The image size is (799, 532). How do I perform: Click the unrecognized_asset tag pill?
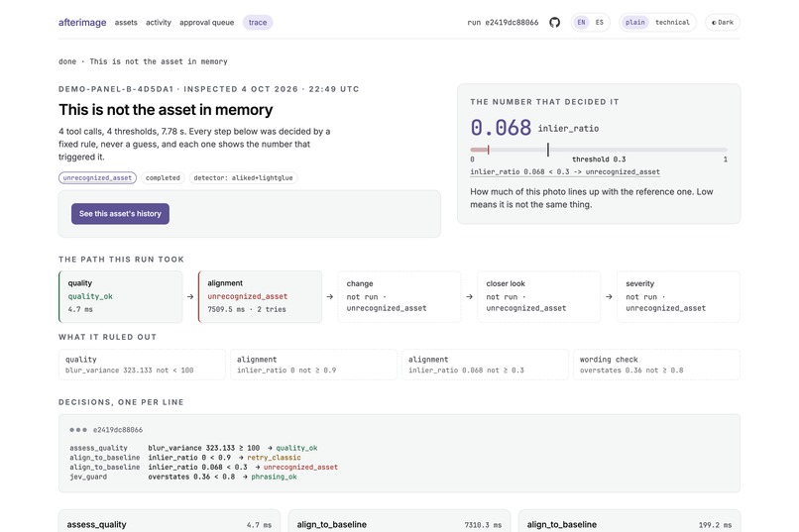click(x=97, y=178)
